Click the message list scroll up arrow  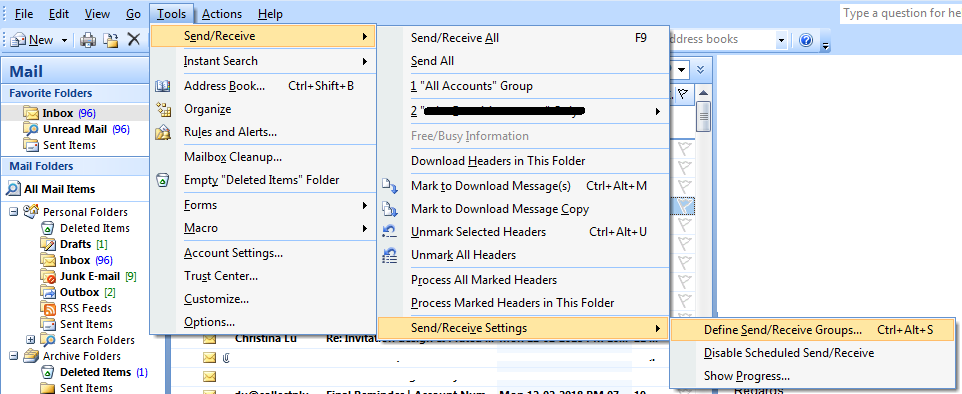pos(704,93)
